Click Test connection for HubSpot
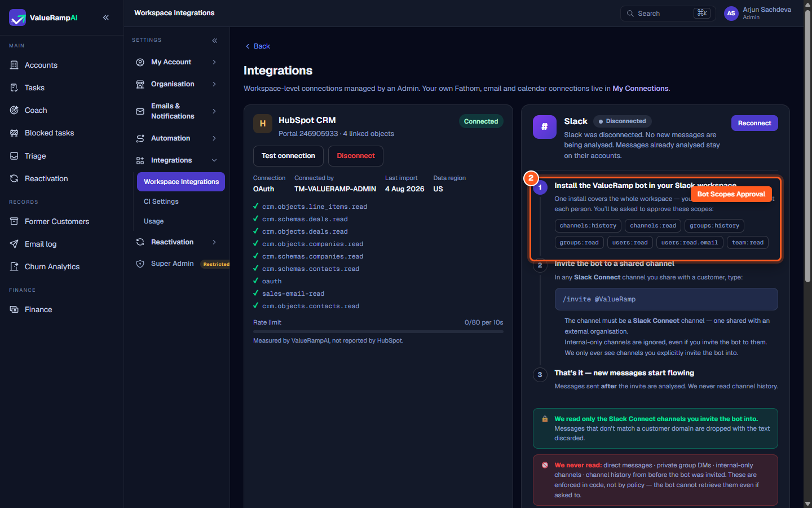This screenshot has height=508, width=812. tap(288, 156)
